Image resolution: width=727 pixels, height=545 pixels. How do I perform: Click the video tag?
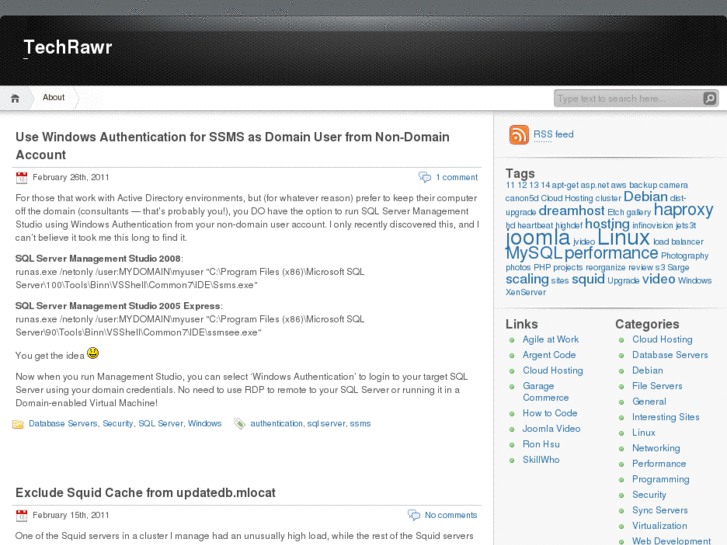[x=658, y=279]
